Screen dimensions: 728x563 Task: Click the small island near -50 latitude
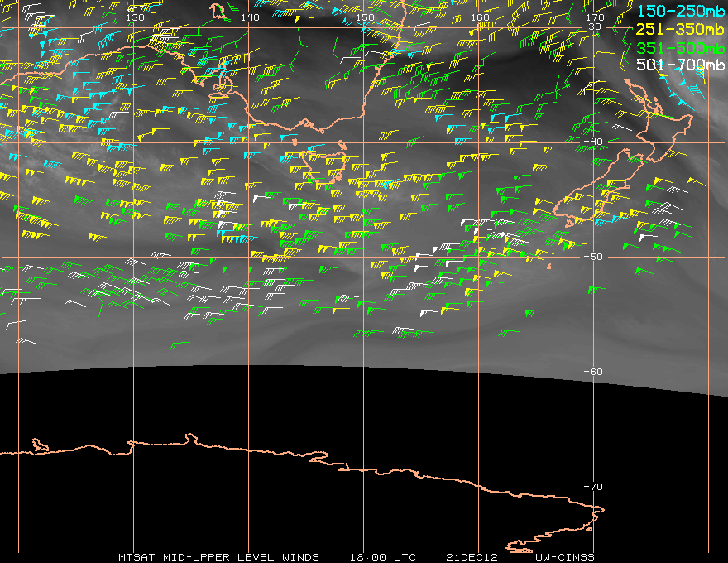tap(549, 266)
